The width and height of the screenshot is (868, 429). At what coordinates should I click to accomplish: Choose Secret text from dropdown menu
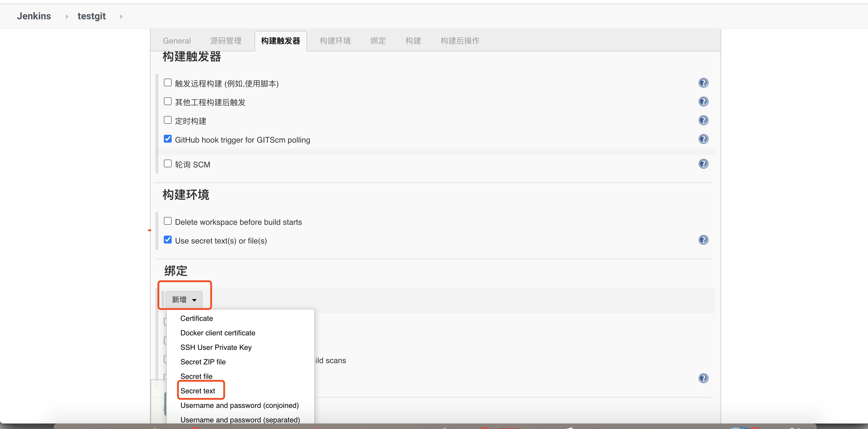(197, 391)
